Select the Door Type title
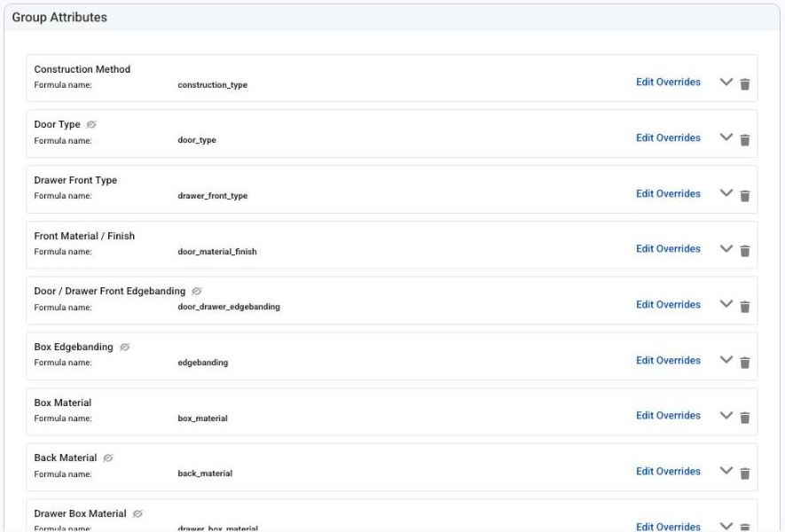 57,124
